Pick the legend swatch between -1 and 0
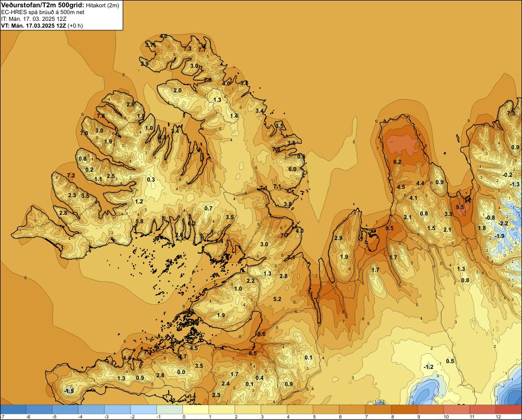 pos(170,409)
